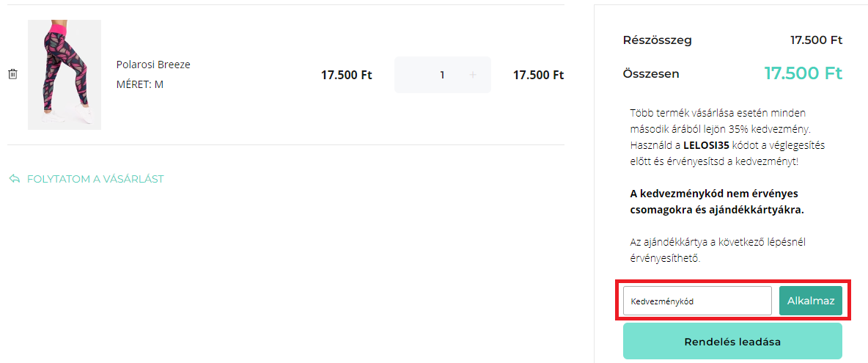Delete Polarosi Breeze with the trash icon

tap(12, 74)
